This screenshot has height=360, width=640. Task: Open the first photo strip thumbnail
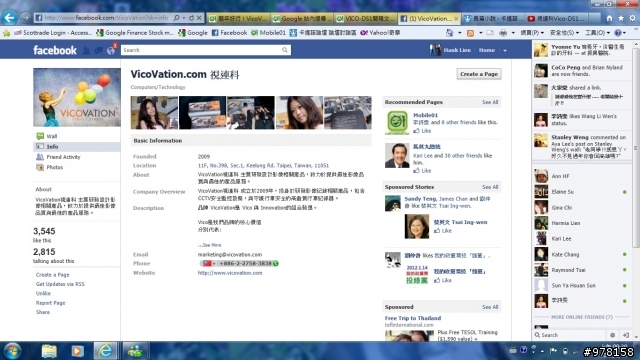point(154,113)
